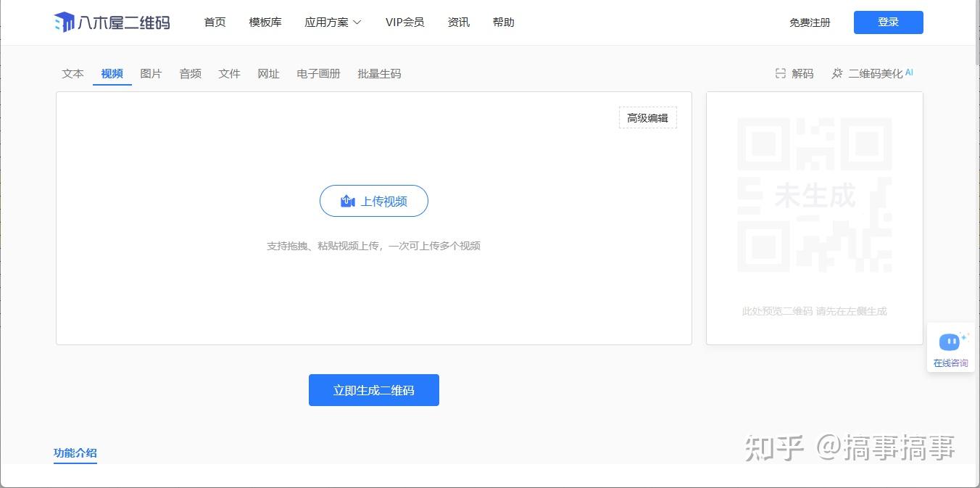Open the 解码 scan icon
980x488 pixels.
tap(781, 73)
